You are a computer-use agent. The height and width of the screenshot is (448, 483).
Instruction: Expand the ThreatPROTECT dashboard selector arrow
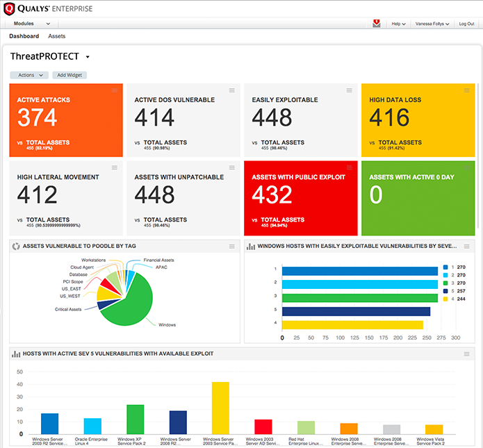[88, 57]
